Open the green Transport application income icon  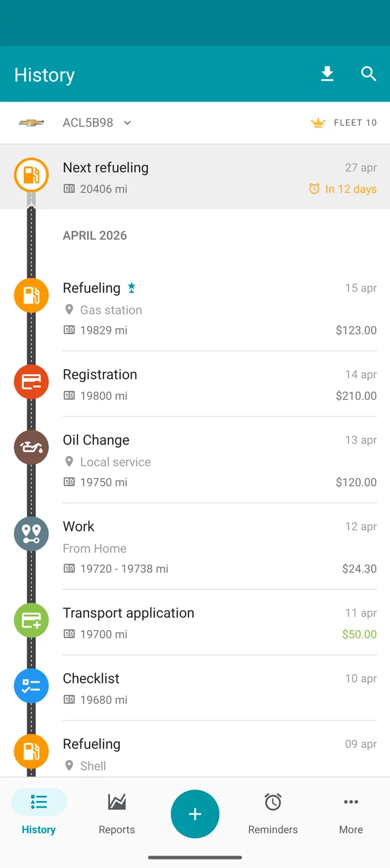click(x=31, y=620)
